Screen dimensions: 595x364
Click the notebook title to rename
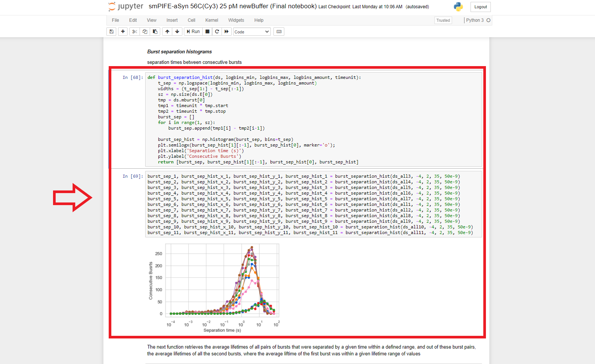pyautogui.click(x=232, y=6)
